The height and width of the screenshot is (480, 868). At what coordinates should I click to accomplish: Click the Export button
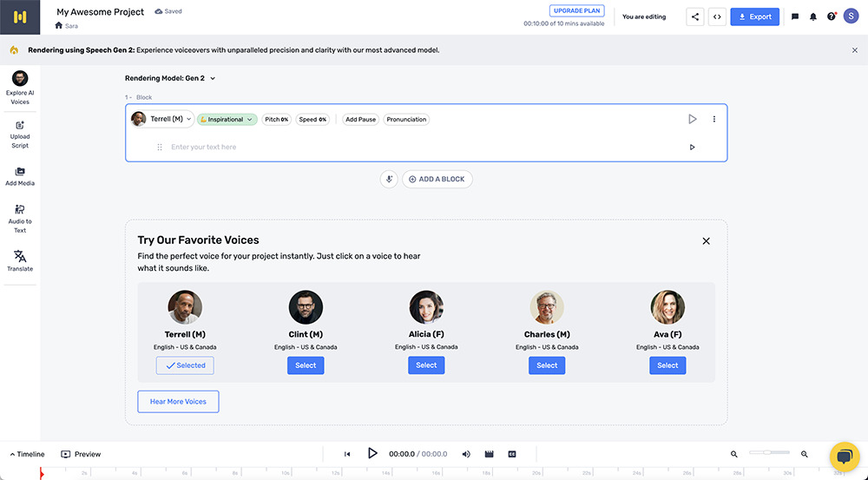[x=754, y=16]
